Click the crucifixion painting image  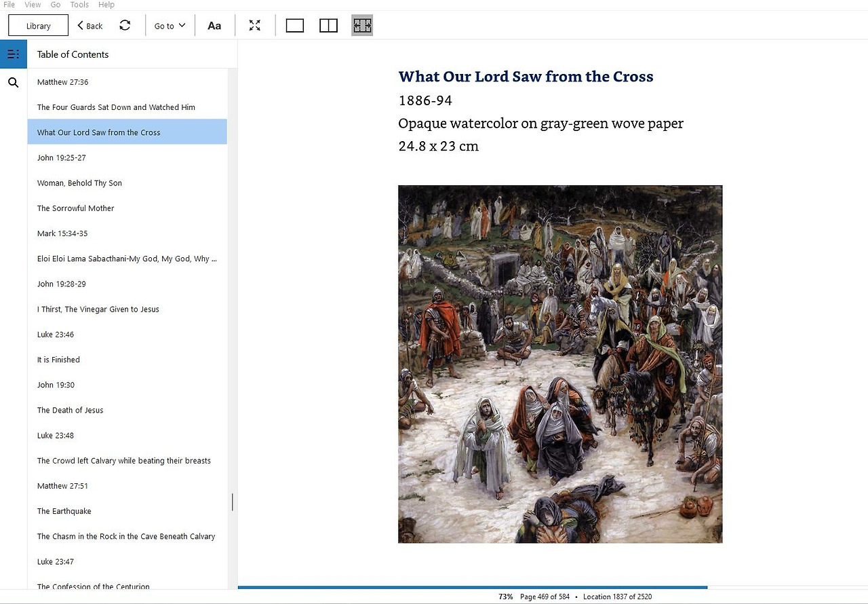coord(560,364)
